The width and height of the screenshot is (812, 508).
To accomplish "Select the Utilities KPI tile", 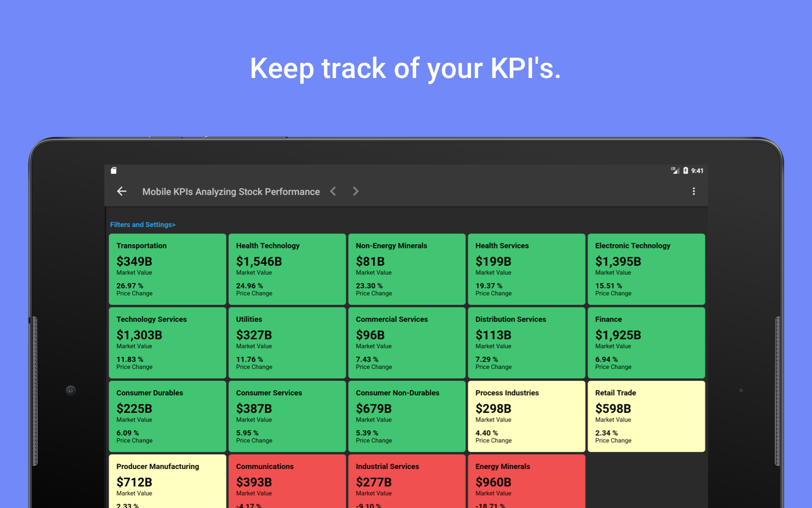I will point(287,343).
